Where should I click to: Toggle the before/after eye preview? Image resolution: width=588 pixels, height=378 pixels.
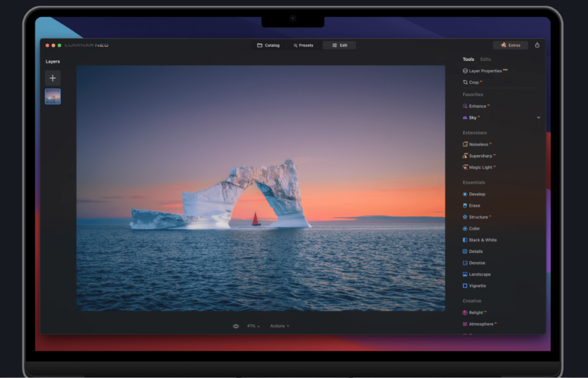[235, 325]
